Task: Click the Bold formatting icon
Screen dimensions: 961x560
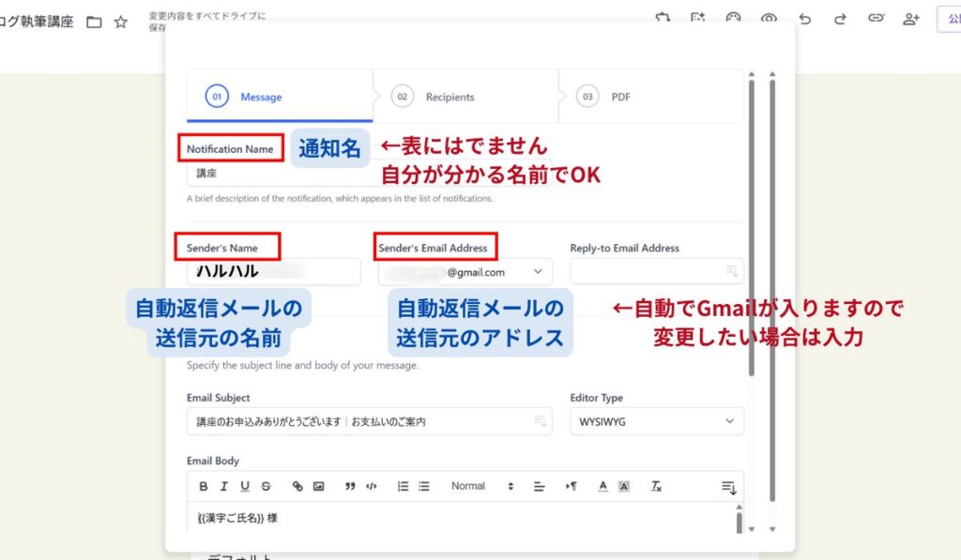Action: 204,486
